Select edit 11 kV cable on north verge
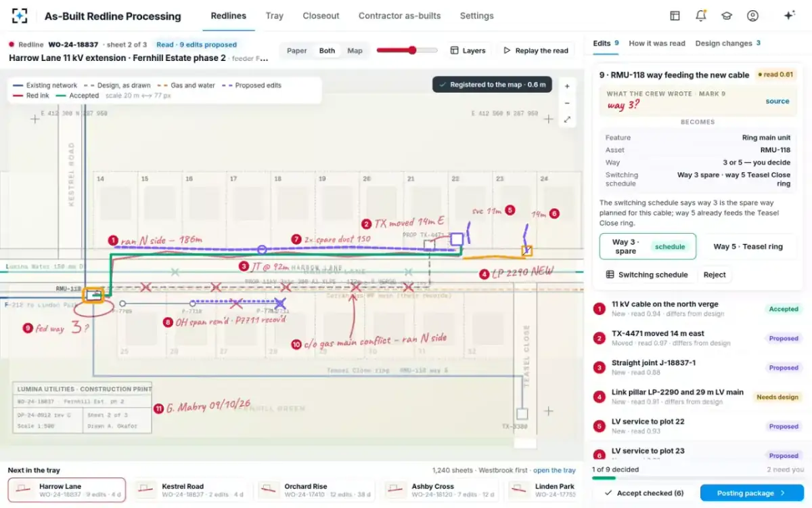Screen dimensions: 812x508 click(x=697, y=309)
